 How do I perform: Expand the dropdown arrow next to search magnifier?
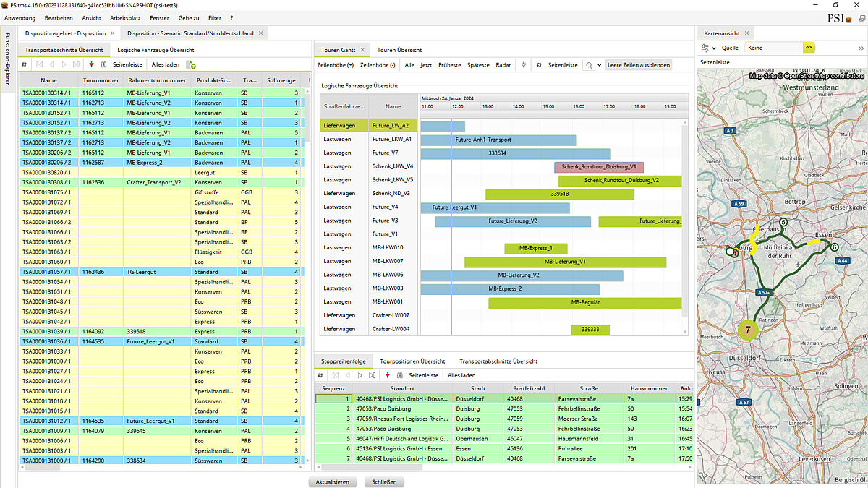pyautogui.click(x=600, y=65)
